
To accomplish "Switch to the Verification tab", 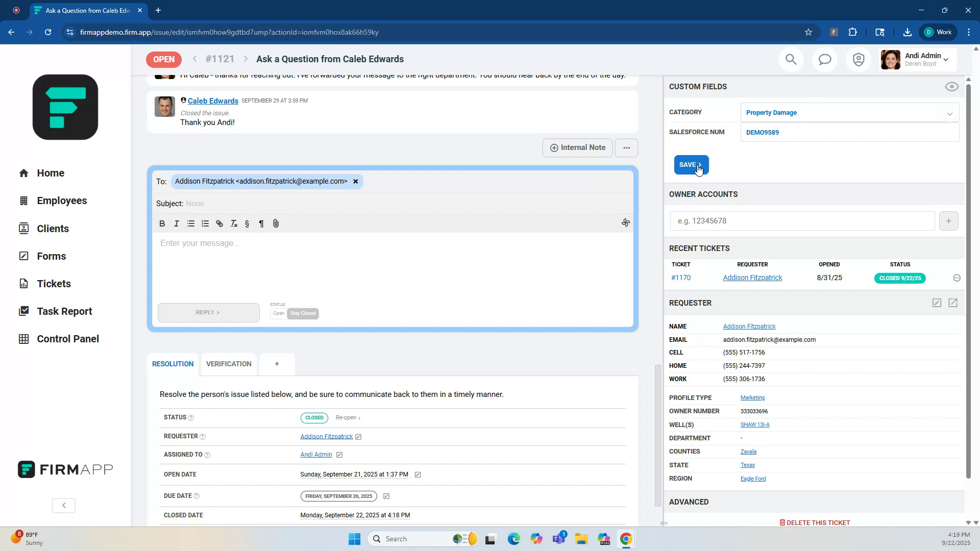I will pos(228,364).
